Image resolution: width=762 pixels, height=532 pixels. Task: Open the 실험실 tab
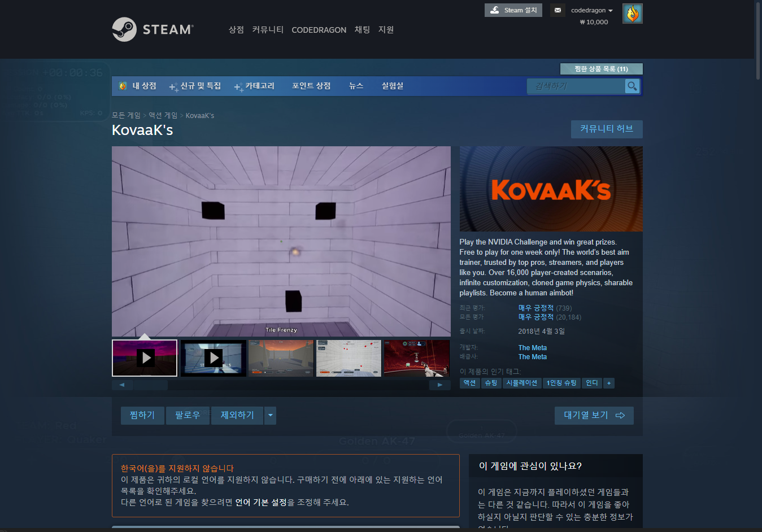click(392, 86)
